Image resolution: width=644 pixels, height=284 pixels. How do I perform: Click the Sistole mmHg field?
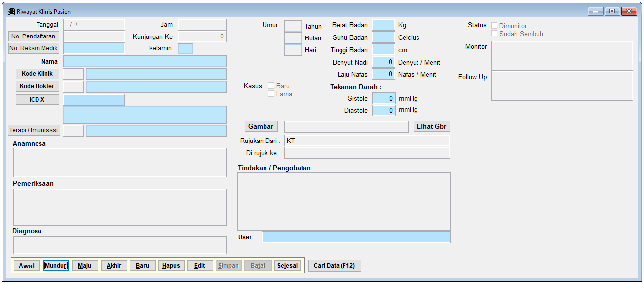pos(383,98)
